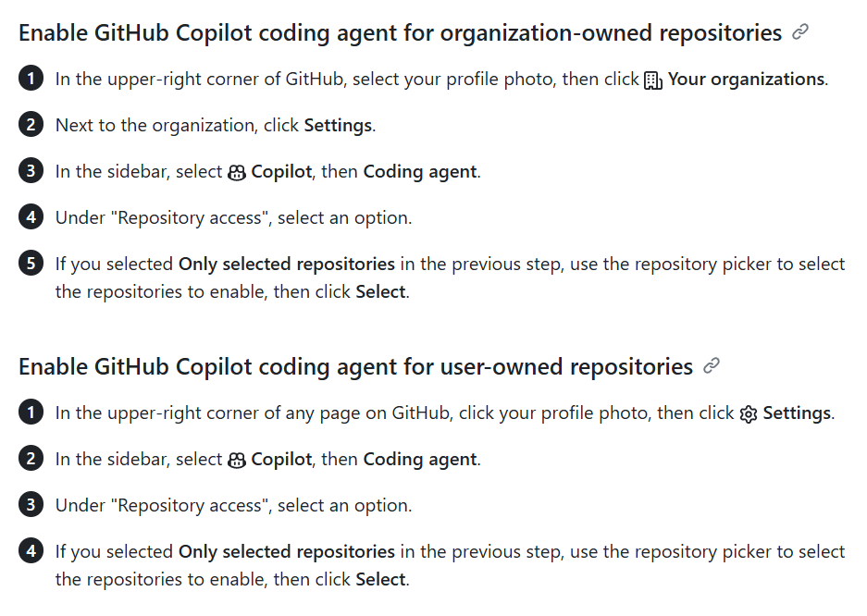
Task: Select heading Enable Copilot coding agent for organization-owned repositories
Action: click(x=401, y=33)
